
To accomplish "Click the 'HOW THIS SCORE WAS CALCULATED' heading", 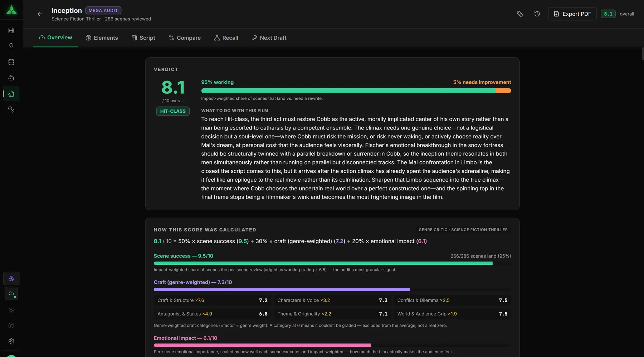I will [x=205, y=230].
